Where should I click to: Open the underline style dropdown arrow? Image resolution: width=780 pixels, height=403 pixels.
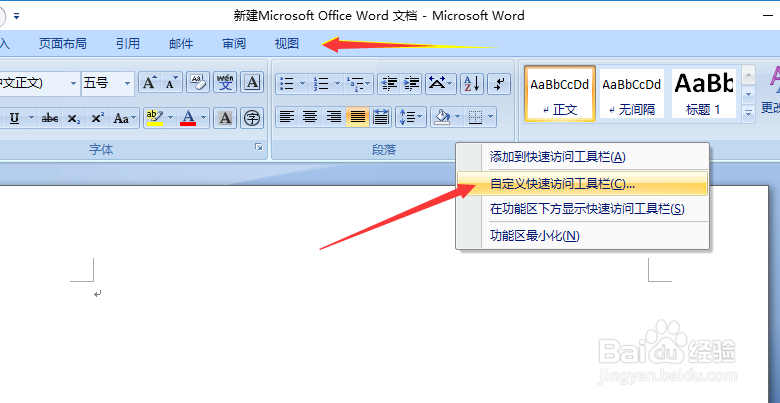click(x=31, y=118)
